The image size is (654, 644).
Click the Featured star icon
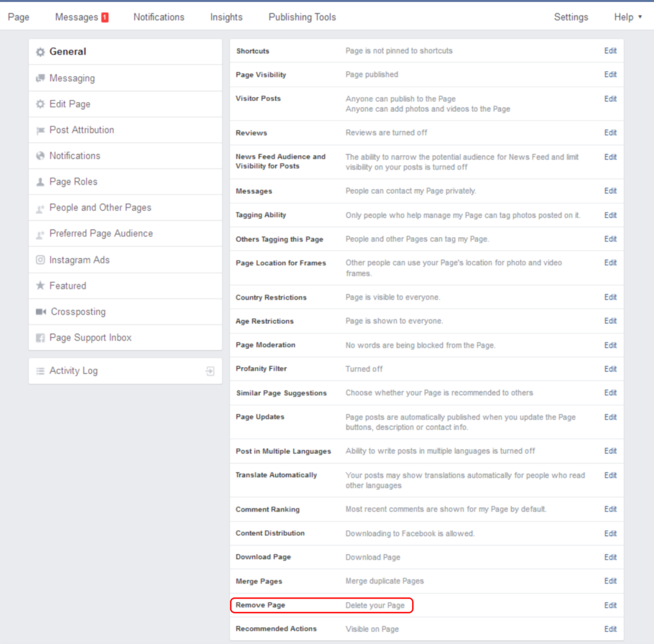40,286
